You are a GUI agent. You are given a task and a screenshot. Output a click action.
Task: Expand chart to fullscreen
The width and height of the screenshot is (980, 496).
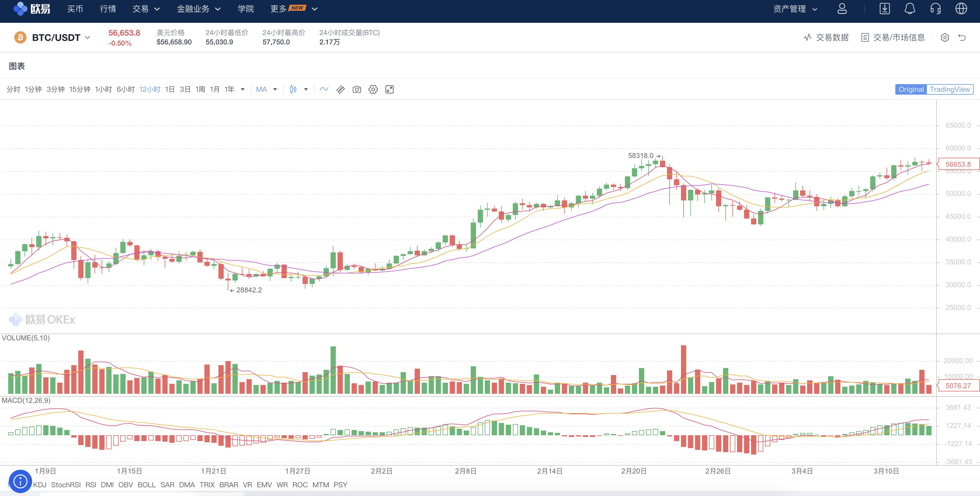pos(389,89)
